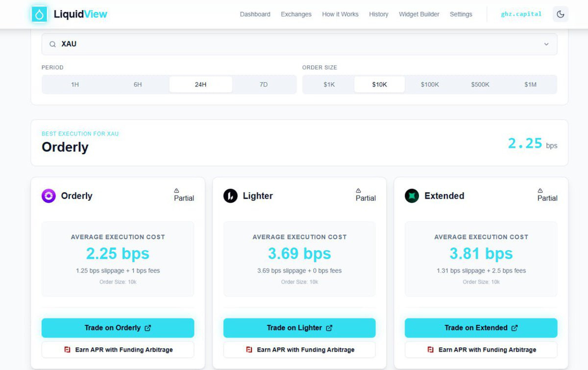Click the external link icon on Trade on Extended
Image resolution: width=588 pixels, height=370 pixels.
click(x=514, y=328)
